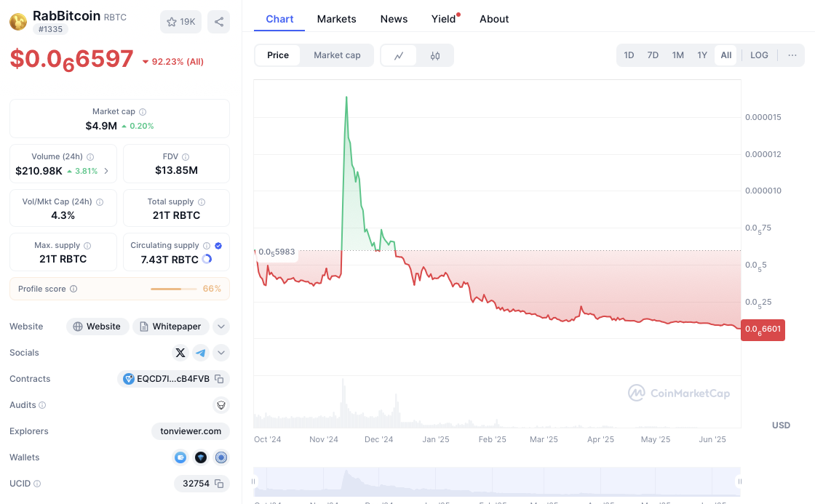Open the Website link
The image size is (815, 504).
point(98,327)
